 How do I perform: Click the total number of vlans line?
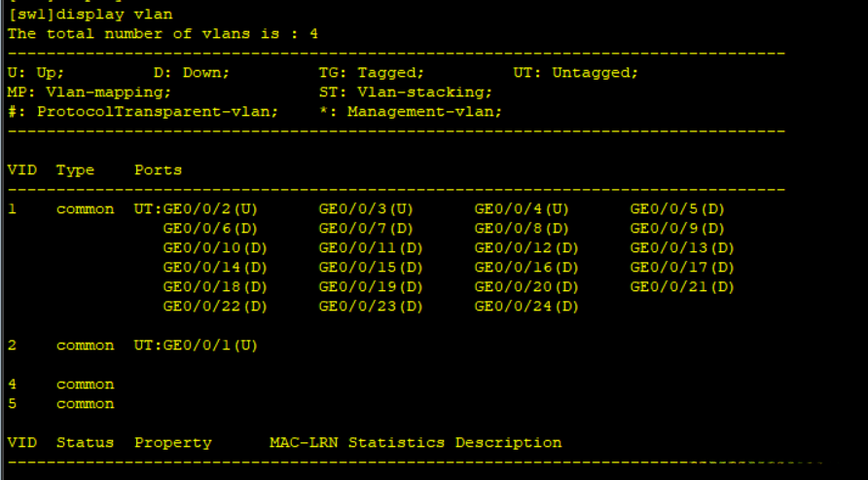click(x=163, y=33)
